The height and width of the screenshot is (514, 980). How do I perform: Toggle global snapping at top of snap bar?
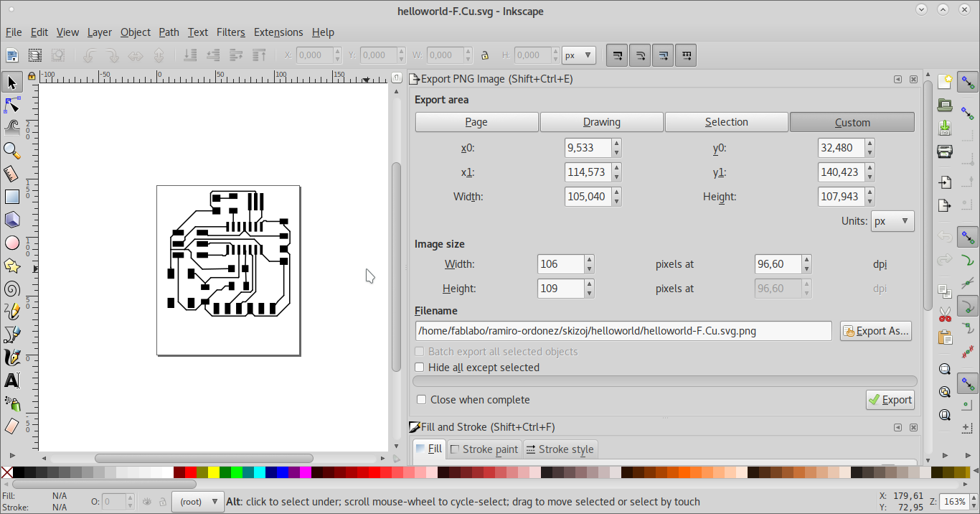(x=968, y=83)
